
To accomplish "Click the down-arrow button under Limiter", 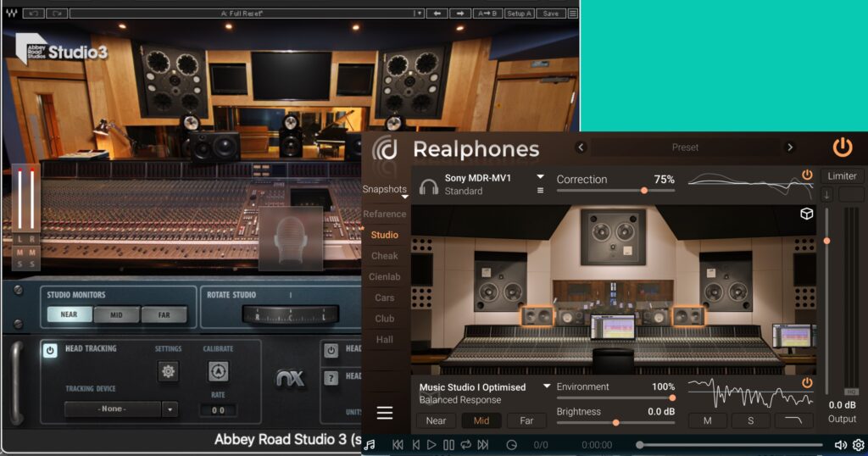I will coord(827,195).
